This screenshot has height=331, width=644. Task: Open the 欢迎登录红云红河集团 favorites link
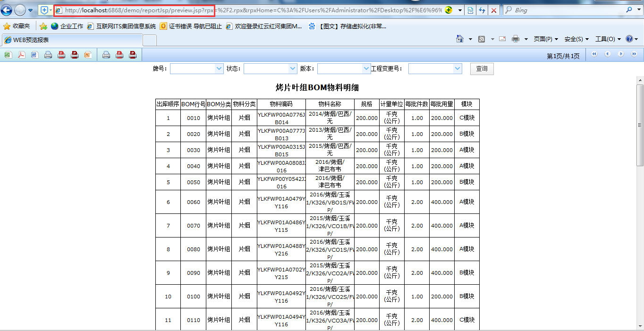pos(264,26)
